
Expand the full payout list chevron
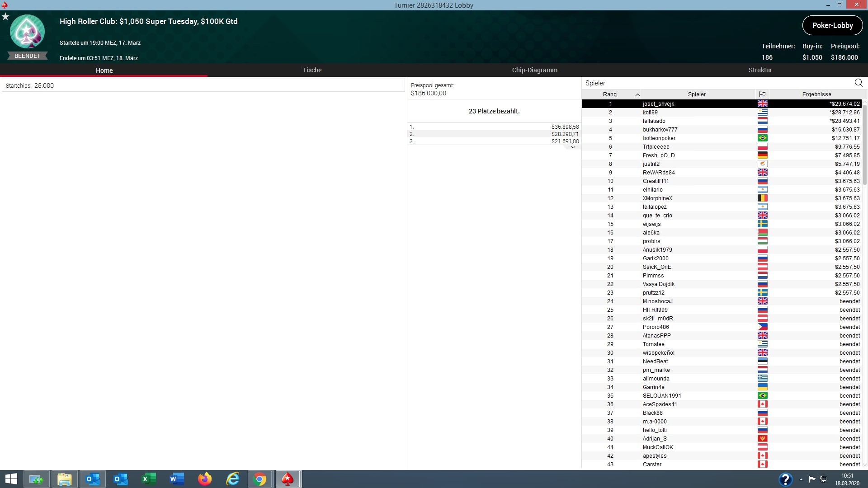coord(573,147)
